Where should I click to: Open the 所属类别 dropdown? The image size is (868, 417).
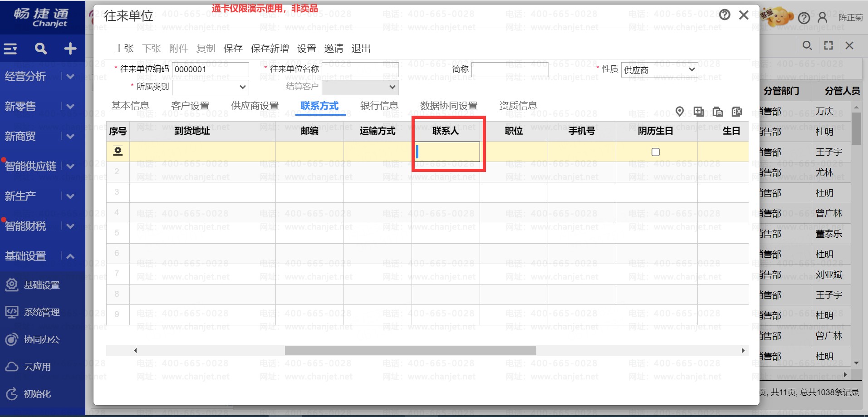point(211,87)
